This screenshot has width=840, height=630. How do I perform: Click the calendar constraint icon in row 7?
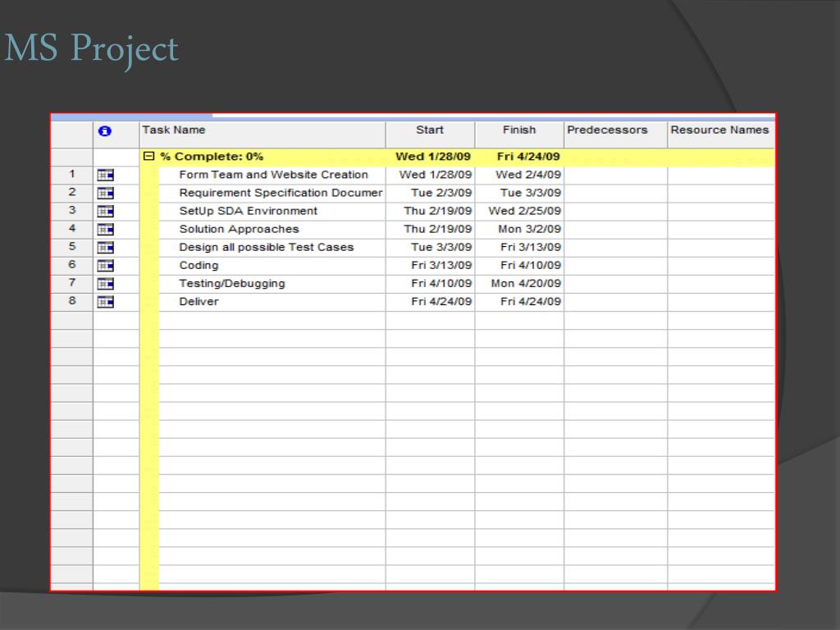pos(106,284)
